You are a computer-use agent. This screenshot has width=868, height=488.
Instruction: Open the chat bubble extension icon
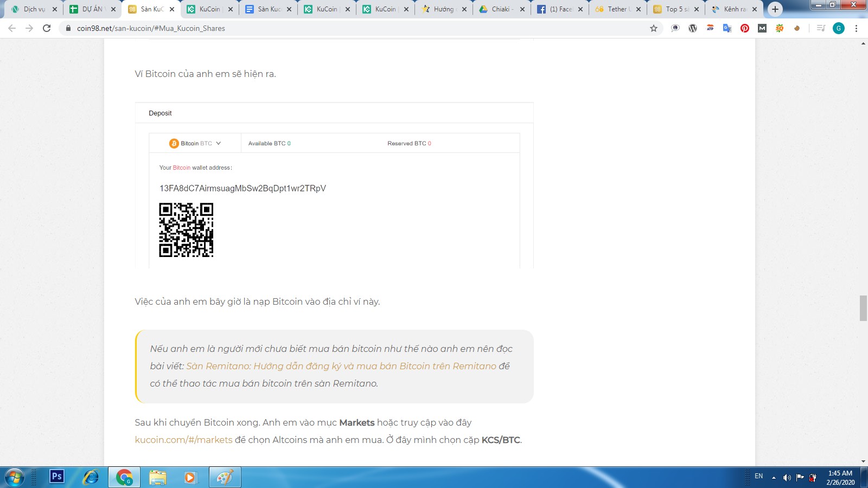coord(675,28)
